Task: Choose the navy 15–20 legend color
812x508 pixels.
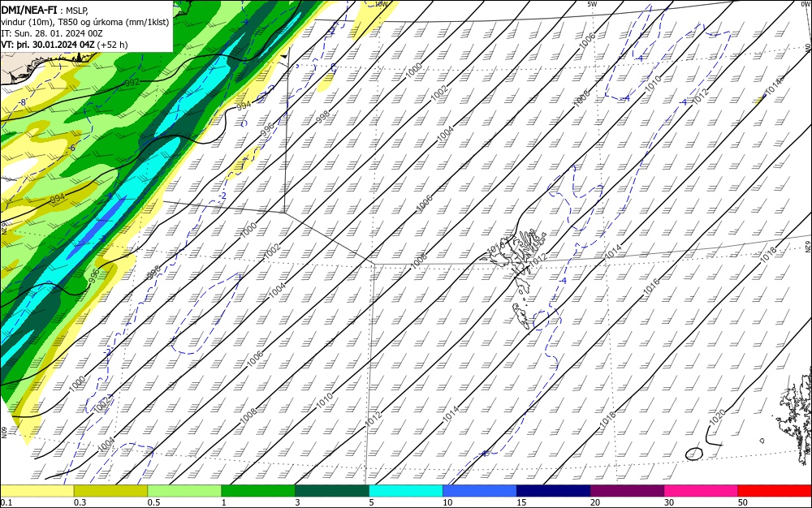Action: pos(554,491)
